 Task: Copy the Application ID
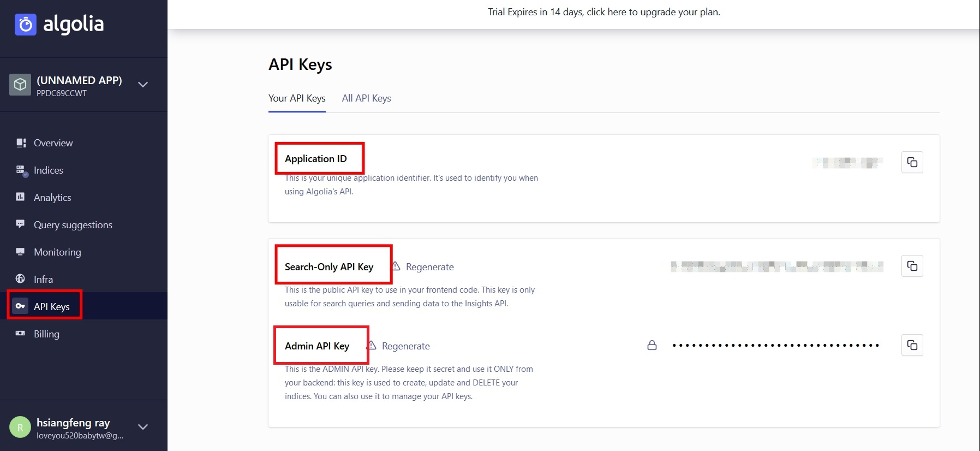point(912,162)
